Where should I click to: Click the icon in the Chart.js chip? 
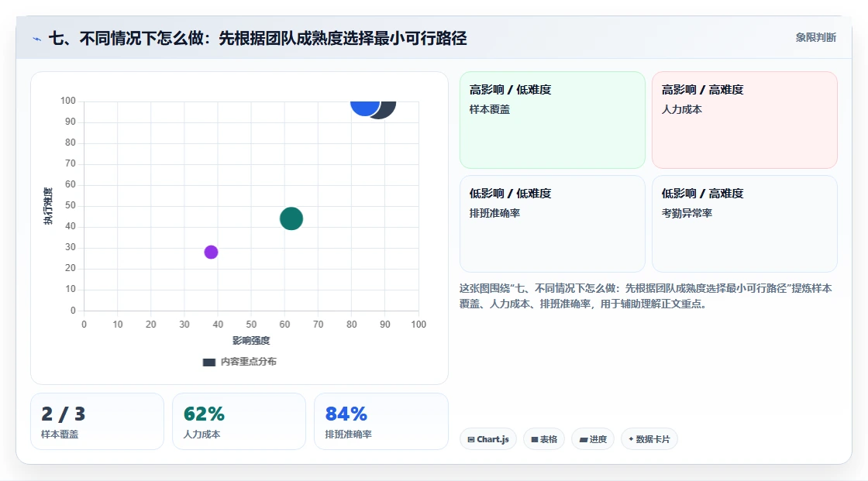coord(471,439)
